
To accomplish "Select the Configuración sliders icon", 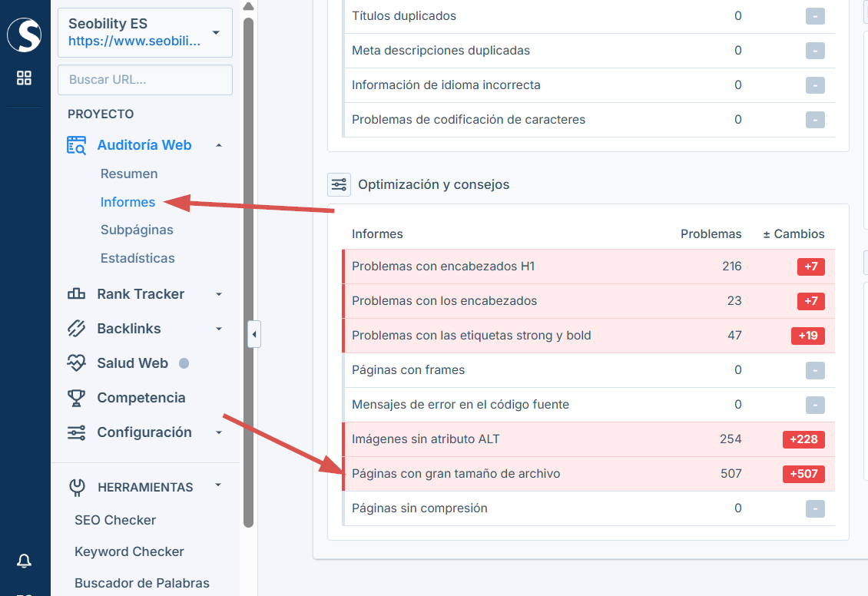I will click(x=76, y=432).
